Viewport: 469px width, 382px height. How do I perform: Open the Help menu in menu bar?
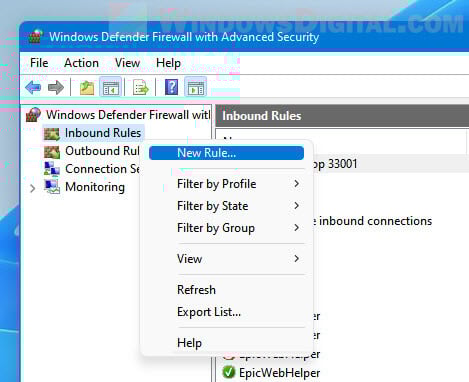(168, 63)
